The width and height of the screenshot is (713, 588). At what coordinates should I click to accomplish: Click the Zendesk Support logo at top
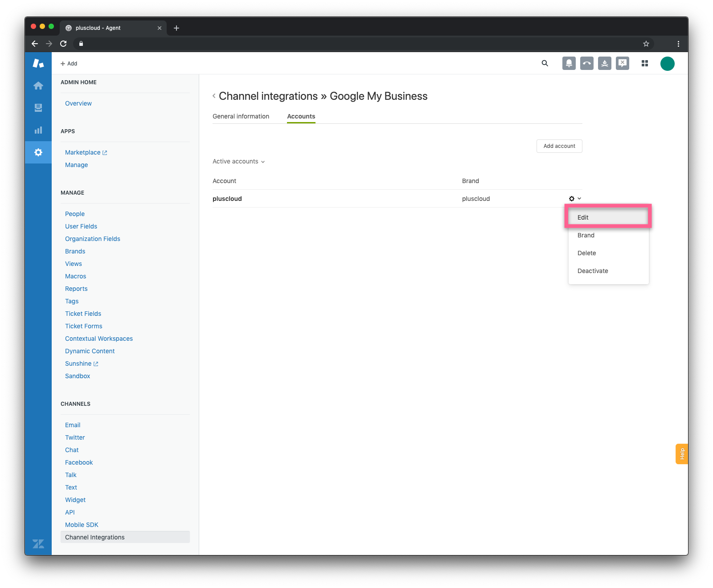point(38,63)
